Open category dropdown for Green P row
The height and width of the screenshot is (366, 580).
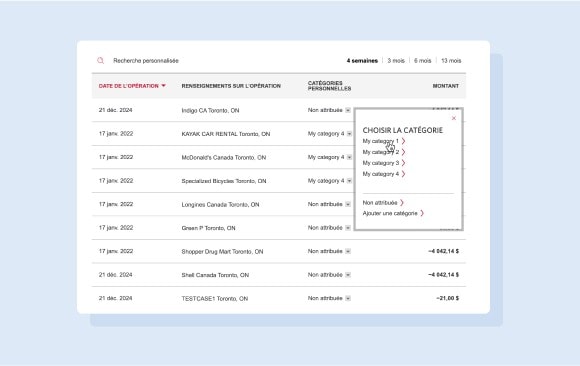(348, 228)
